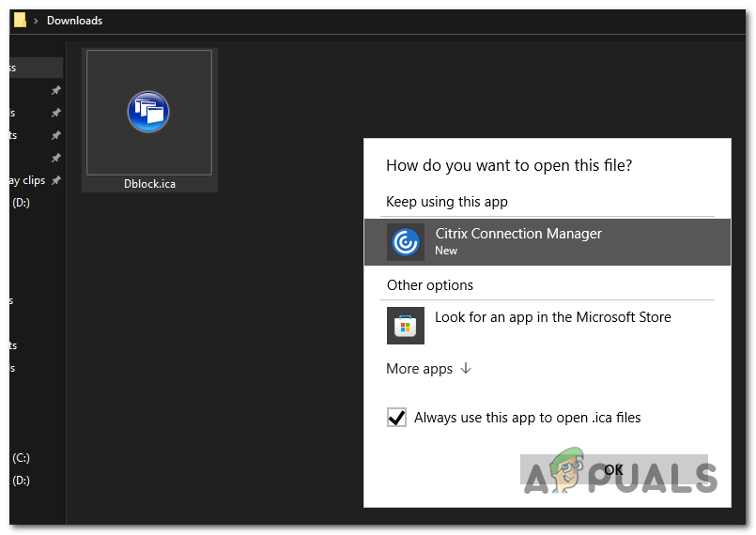
Task: Expand the More apps list
Action: click(428, 369)
